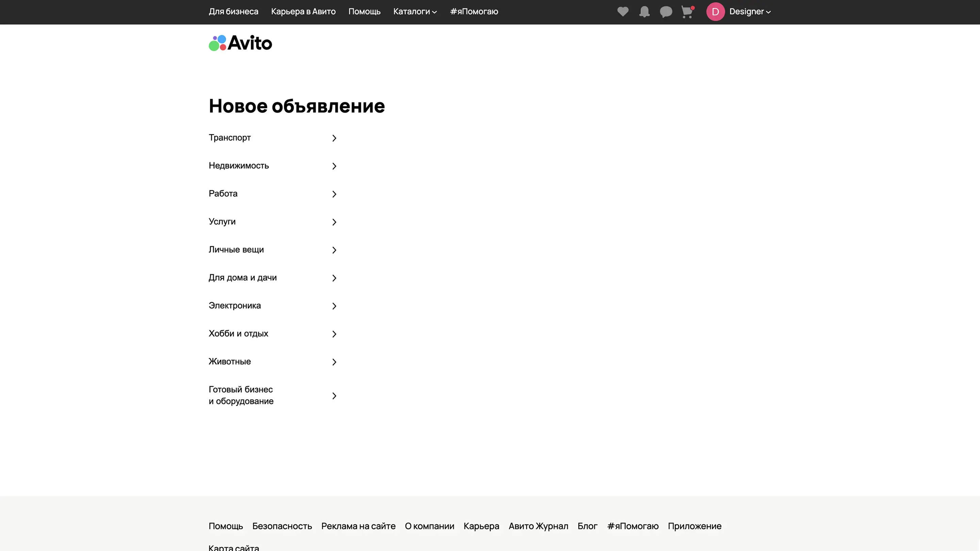
Task: Open the Для бизнеса menu item
Action: pos(233,12)
